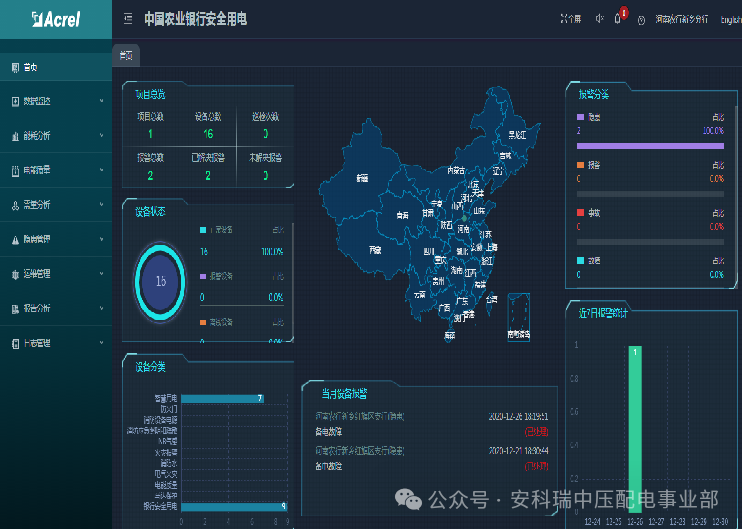
Task: Collapse the sidebar using the hamburger icon
Action: point(128,19)
